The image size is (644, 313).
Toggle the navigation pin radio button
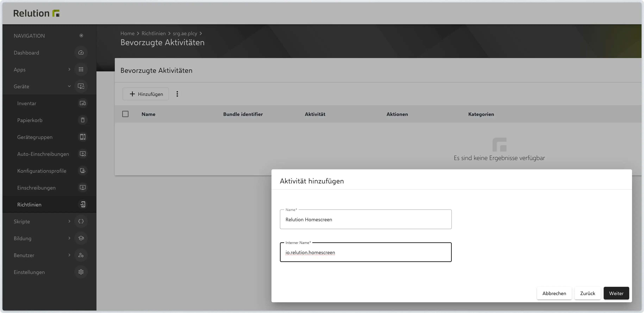[81, 36]
